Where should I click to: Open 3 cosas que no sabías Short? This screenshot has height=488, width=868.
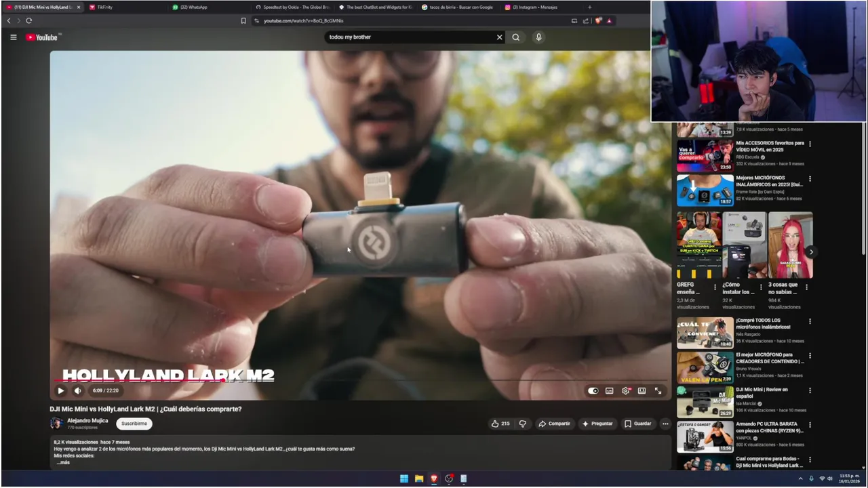(790, 245)
